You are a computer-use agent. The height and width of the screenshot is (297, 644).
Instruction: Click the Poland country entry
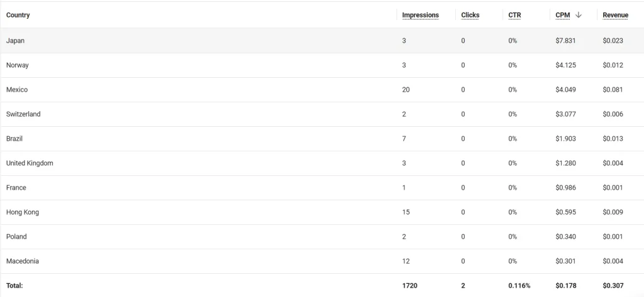tap(16, 237)
